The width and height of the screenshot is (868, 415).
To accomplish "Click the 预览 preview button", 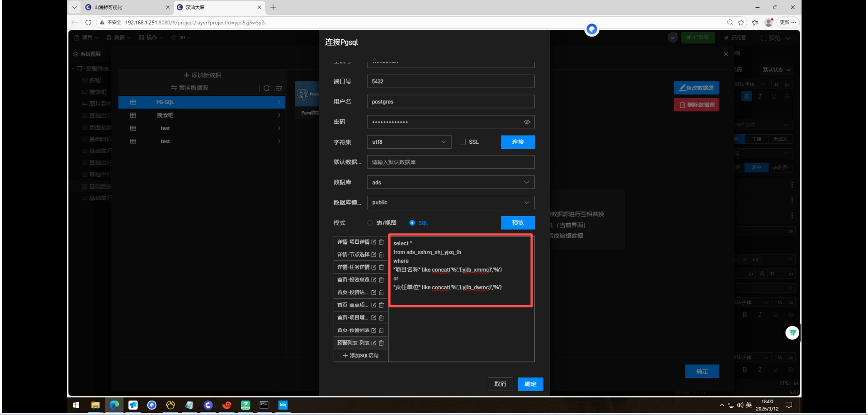I will tap(518, 223).
